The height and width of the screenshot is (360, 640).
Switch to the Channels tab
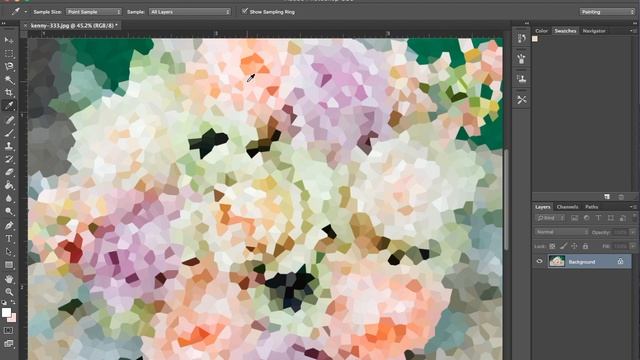click(567, 207)
